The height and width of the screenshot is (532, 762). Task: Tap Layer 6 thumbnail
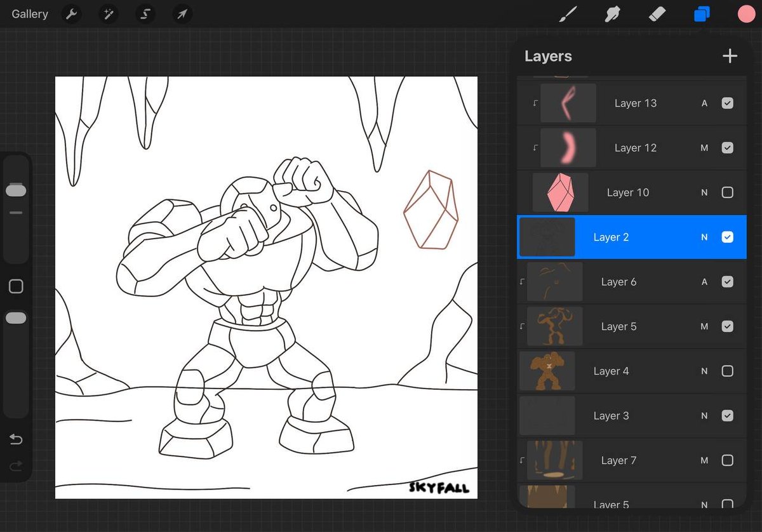click(554, 282)
